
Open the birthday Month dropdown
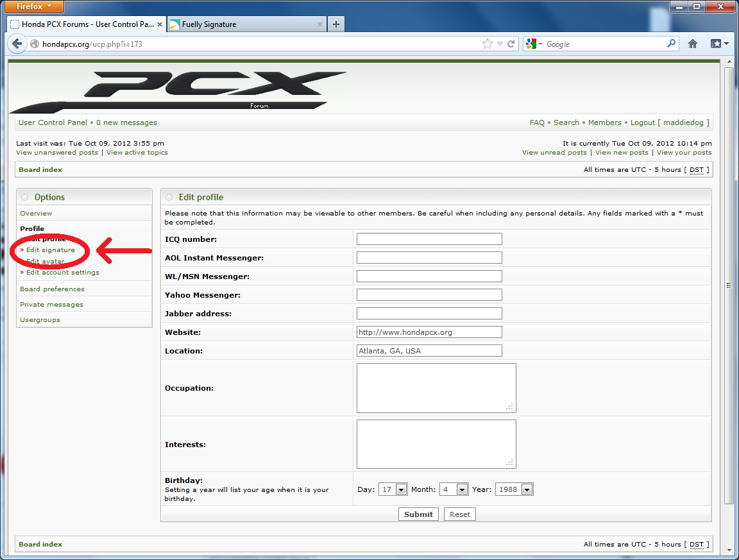462,489
